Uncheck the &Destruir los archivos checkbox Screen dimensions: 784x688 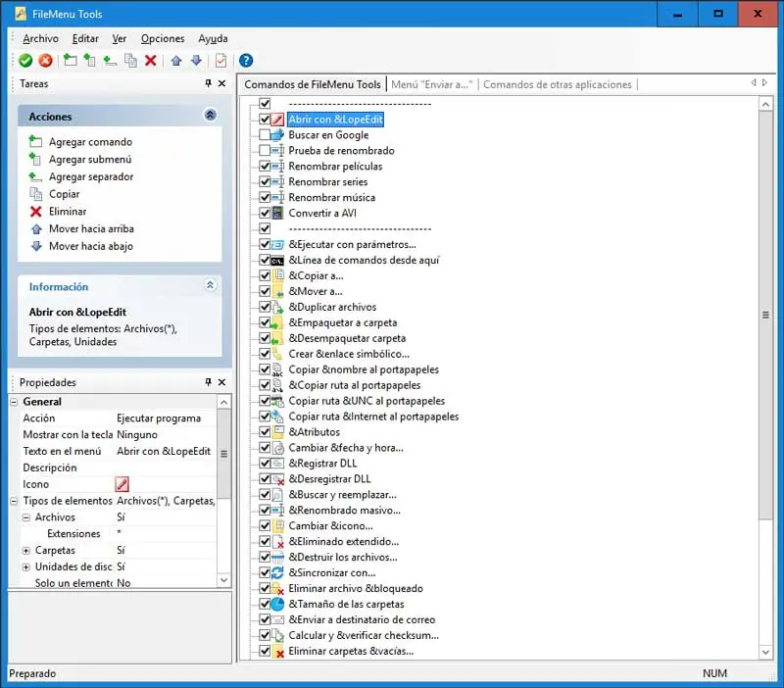click(265, 557)
